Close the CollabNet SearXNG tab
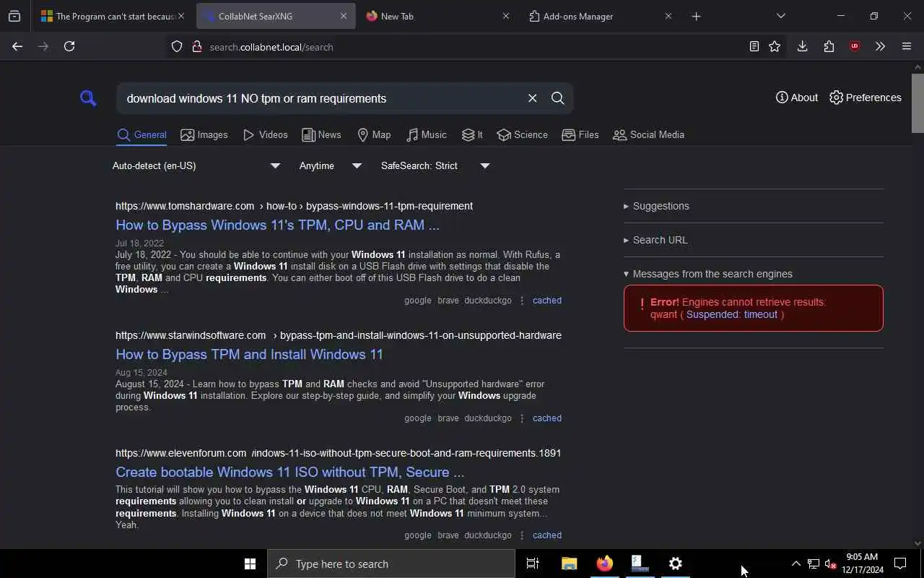Screen dimensions: 924x578 coord(344,16)
